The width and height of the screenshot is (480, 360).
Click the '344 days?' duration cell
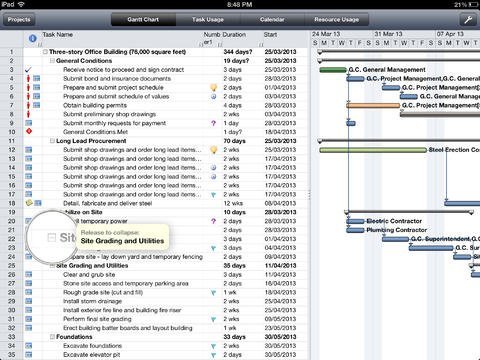(238, 52)
